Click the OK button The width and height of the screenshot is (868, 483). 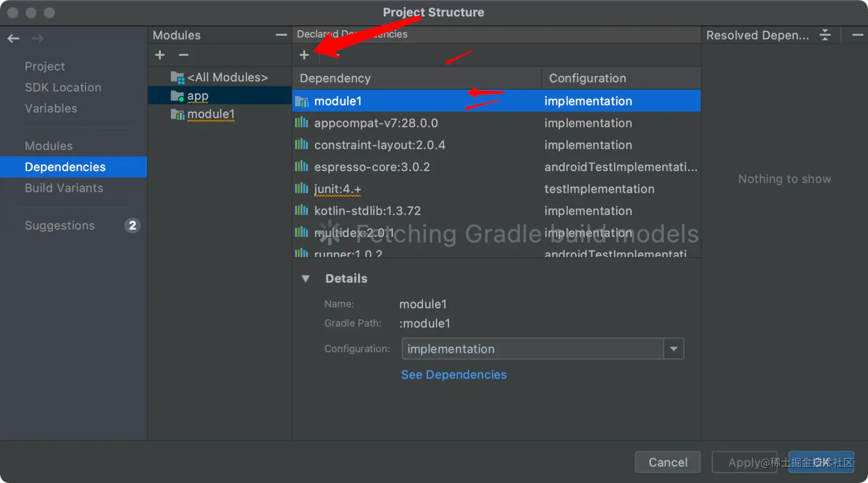tap(821, 462)
